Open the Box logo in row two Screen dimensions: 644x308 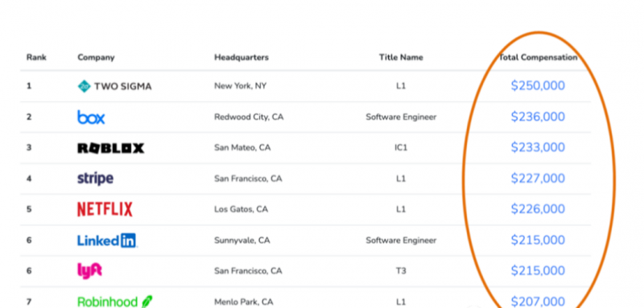[91, 117]
